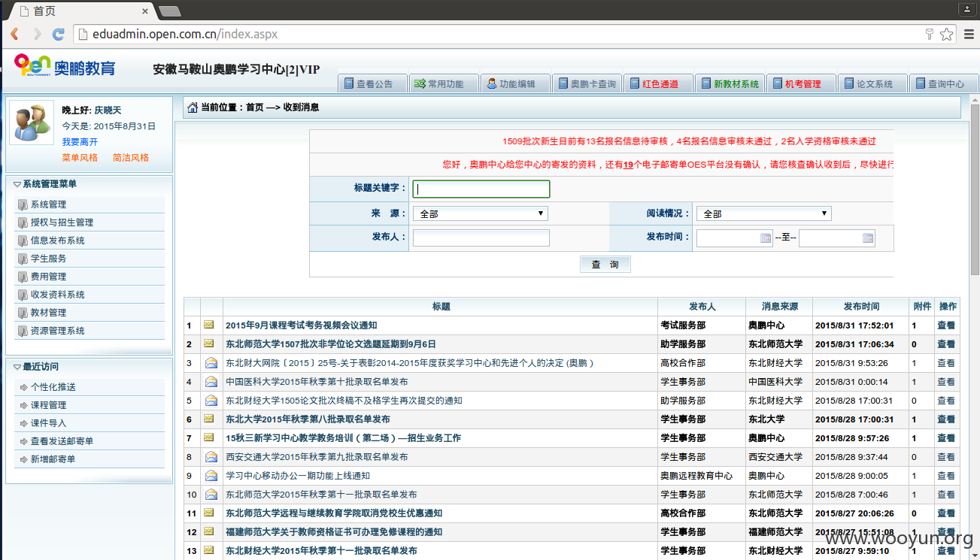Click 查看 for message row 8
Viewport: 980px width, 560px height.
[946, 457]
